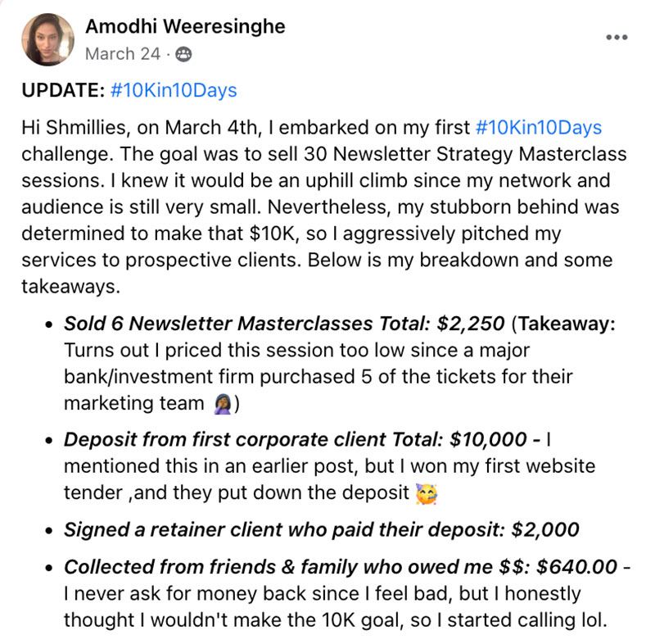Viewport: 655px width, 644px height.
Task: Click the bold "UPDATE:" heading text
Action: coord(64,90)
